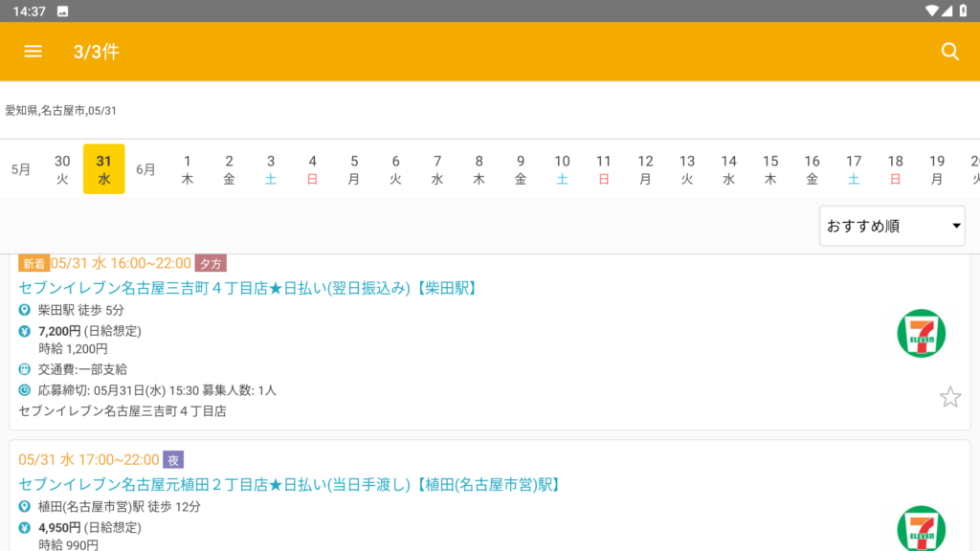Select date 5 月
The image size is (980, 551).
tap(354, 169)
